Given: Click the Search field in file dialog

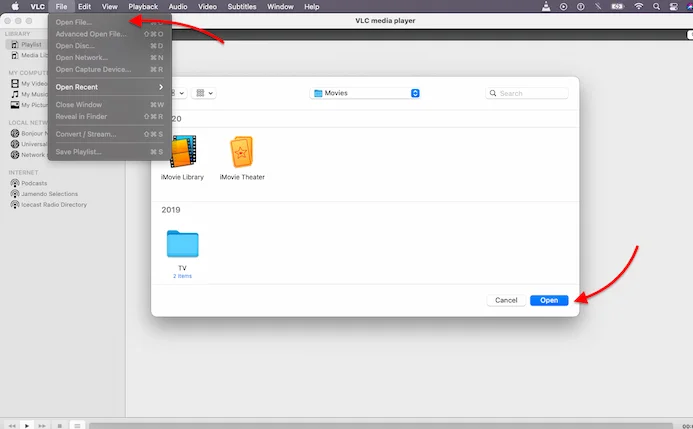Looking at the screenshot, I should pos(527,93).
